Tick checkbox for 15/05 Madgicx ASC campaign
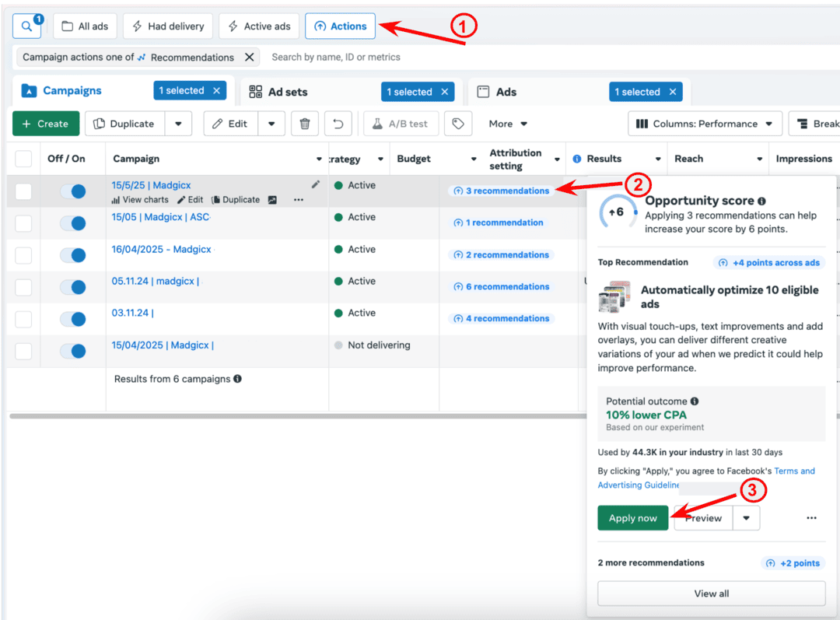Viewport: 840px width, 620px height. 23,223
